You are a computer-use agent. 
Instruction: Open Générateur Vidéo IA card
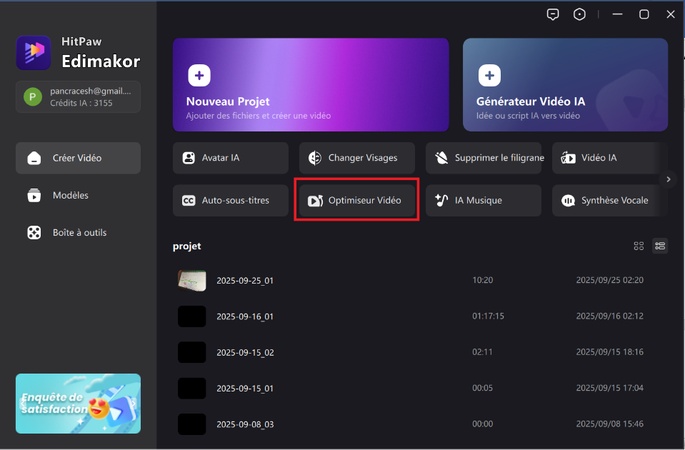click(565, 85)
